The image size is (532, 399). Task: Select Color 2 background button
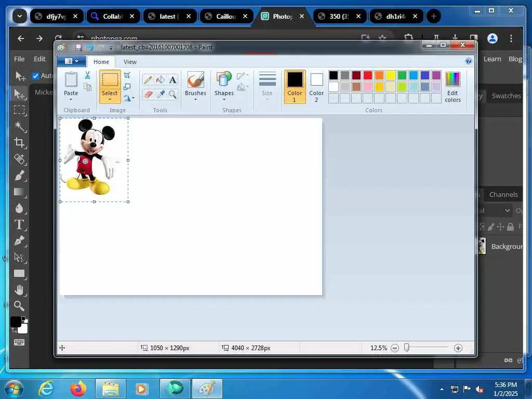pos(316,87)
